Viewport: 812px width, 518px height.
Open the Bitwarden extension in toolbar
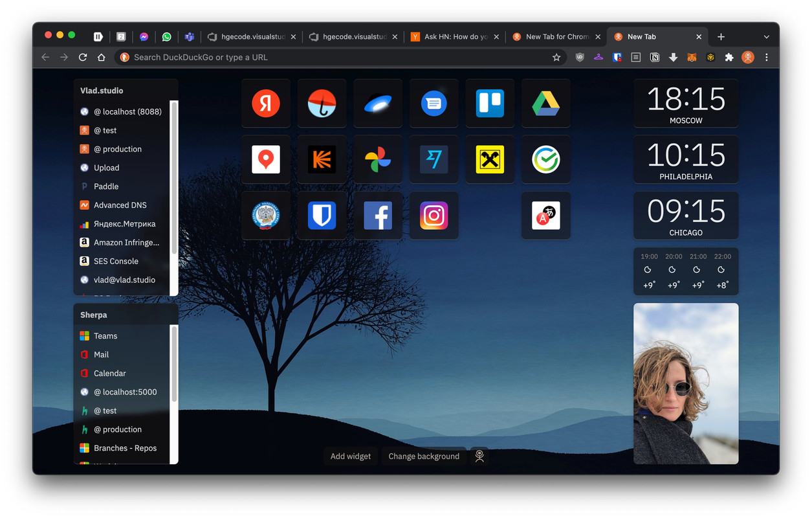(x=617, y=57)
